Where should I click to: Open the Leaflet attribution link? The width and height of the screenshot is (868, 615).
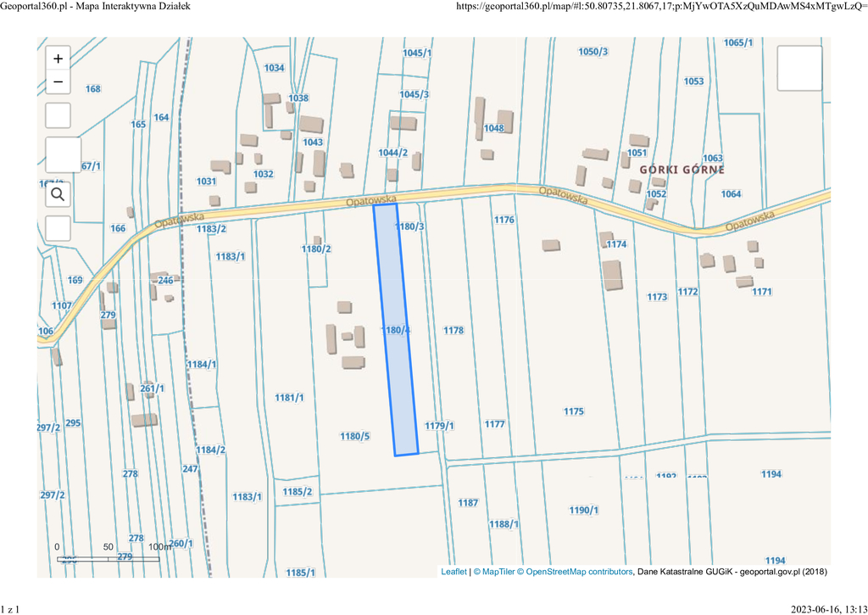click(453, 572)
